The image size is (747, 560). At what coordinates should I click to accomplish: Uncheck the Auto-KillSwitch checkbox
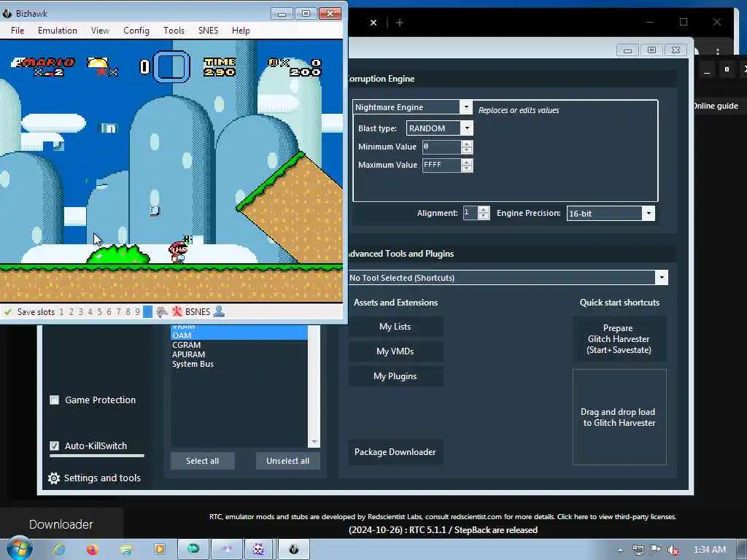point(54,446)
